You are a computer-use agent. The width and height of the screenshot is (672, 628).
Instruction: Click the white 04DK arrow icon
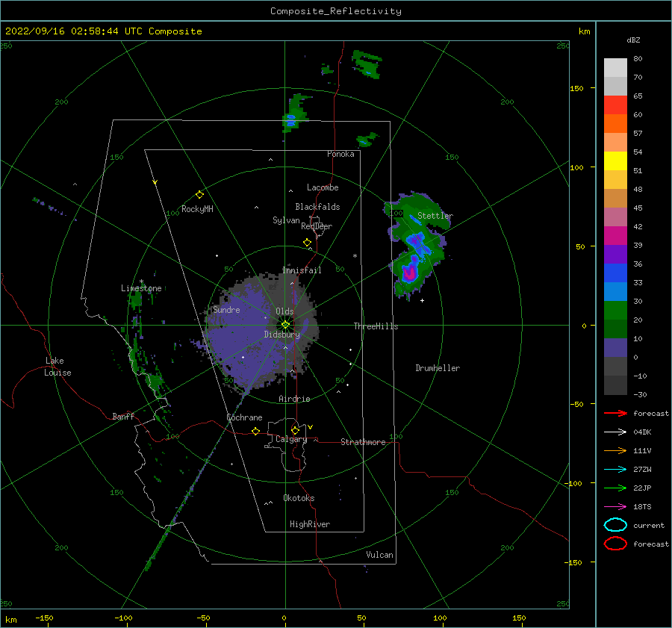click(615, 432)
